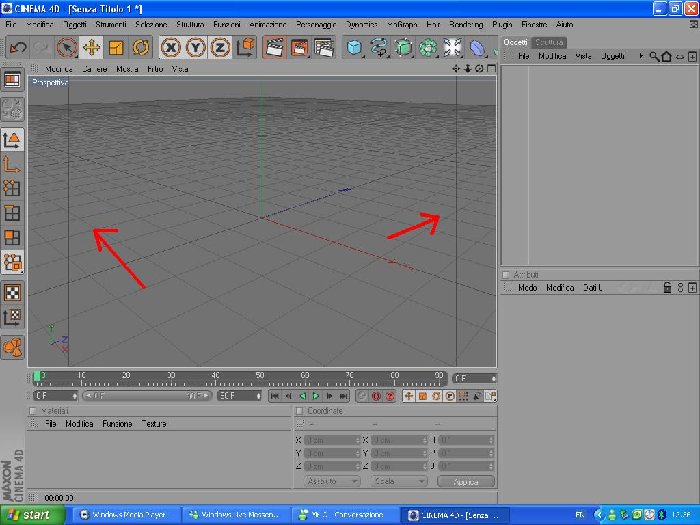The image size is (700, 525).
Task: Activate the Move tool in top toolbar
Action: click(x=91, y=47)
